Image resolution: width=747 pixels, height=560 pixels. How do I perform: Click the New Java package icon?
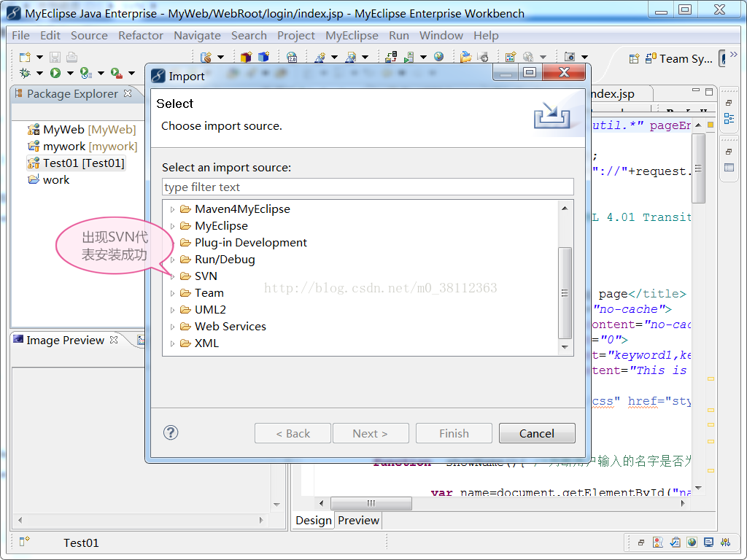coord(246,57)
